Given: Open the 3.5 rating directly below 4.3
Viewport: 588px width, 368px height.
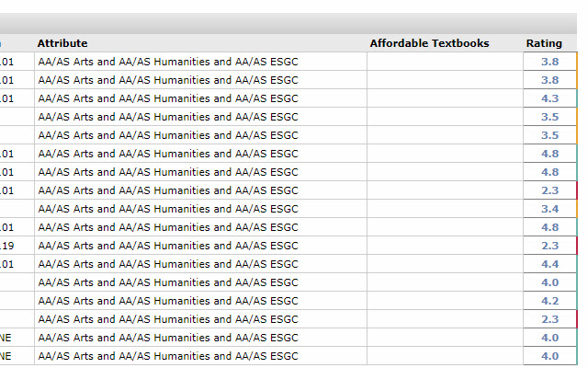Looking at the screenshot, I should [550, 117].
